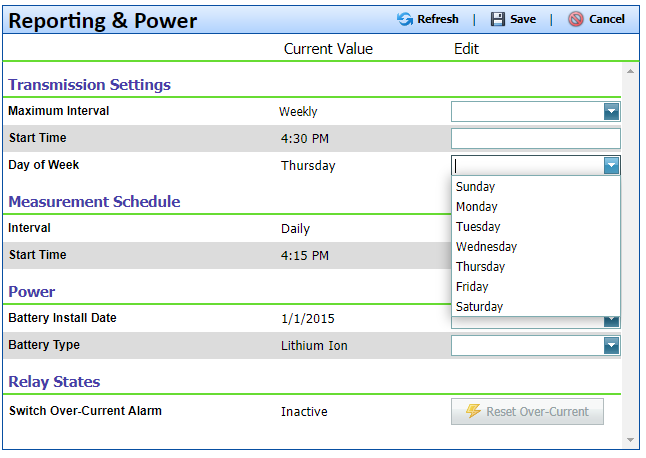The image size is (646, 458).
Task: Pick Tuesday from the day options
Action: click(478, 227)
